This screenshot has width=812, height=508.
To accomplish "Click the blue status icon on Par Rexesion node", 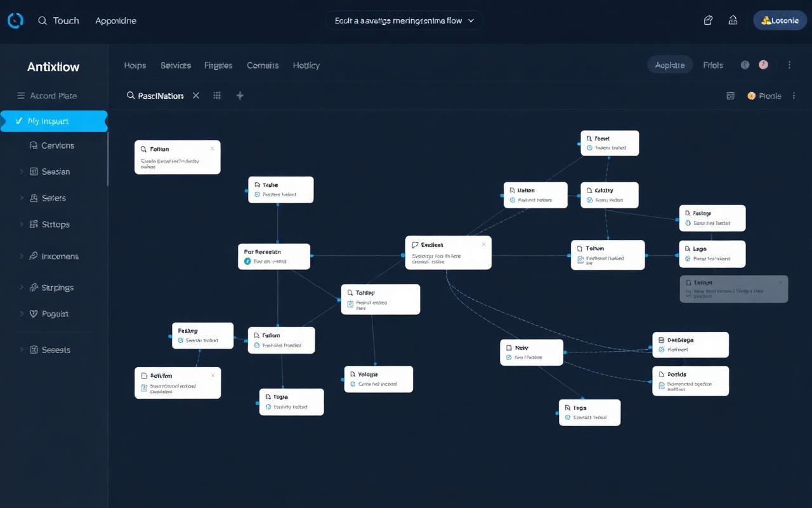I will (247, 261).
